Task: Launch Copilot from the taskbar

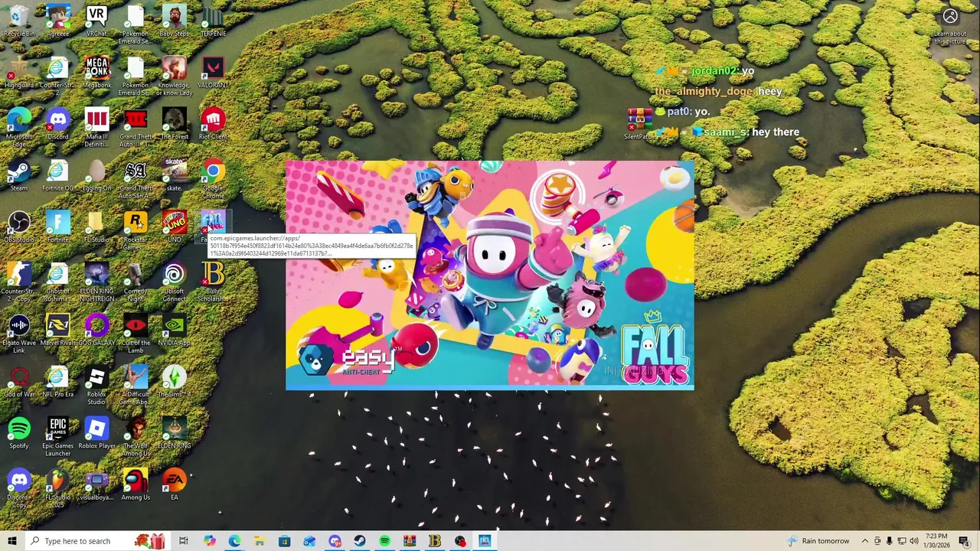Action: (x=209, y=541)
